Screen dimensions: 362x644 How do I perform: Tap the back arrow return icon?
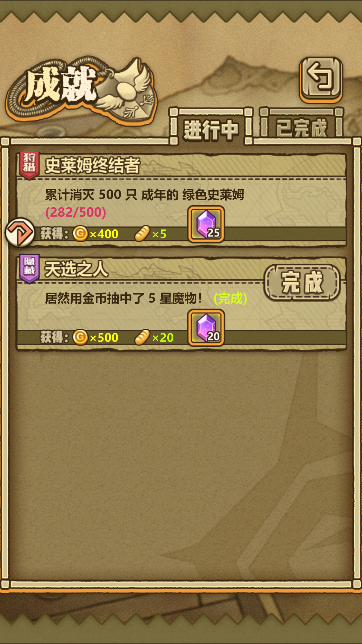coord(321,79)
